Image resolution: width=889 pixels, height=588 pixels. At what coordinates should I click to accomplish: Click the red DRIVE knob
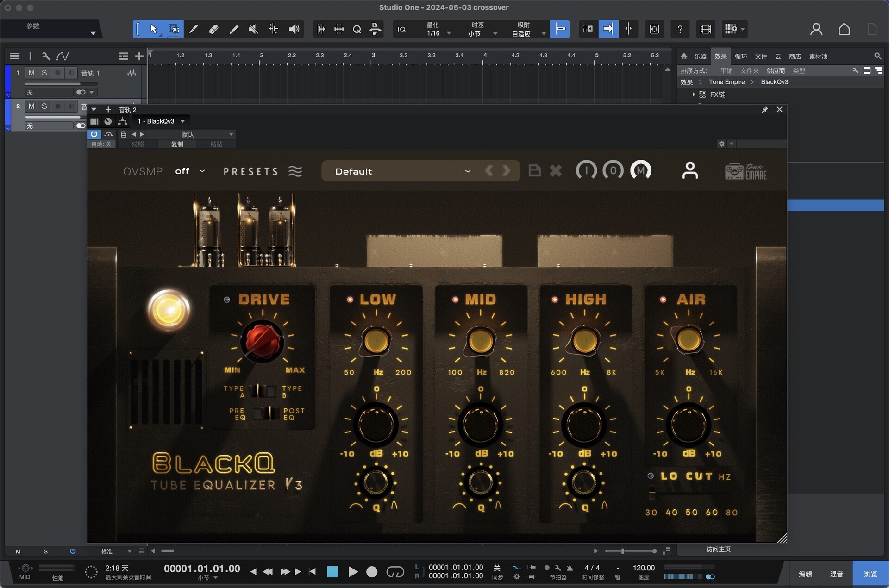(x=262, y=341)
